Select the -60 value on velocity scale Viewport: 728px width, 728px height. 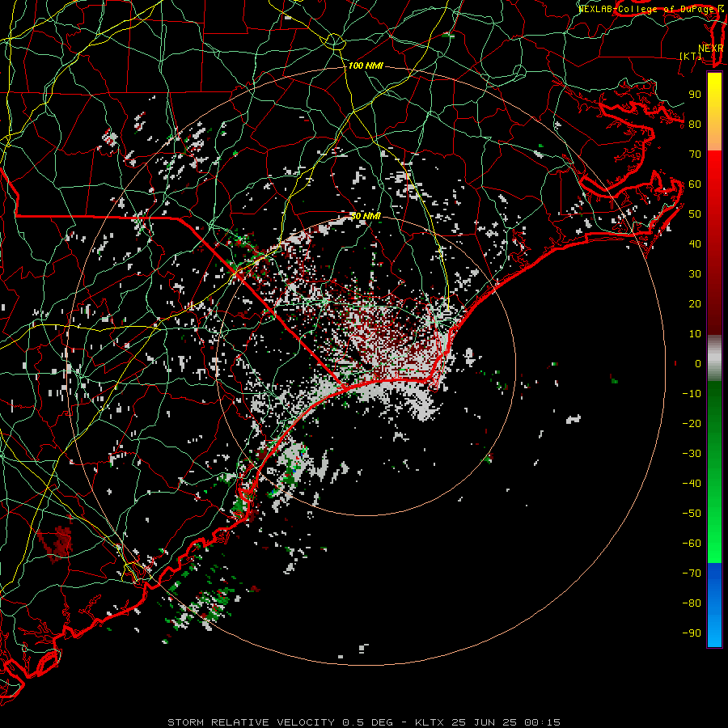(x=692, y=544)
